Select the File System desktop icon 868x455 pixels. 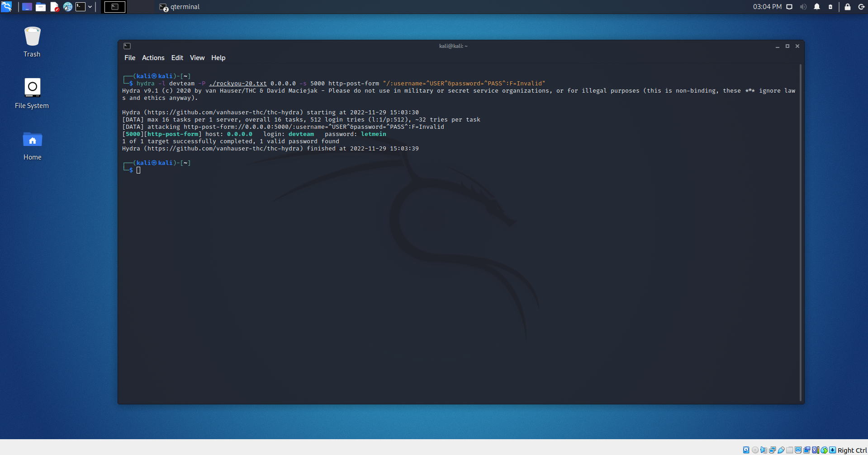coord(32,94)
